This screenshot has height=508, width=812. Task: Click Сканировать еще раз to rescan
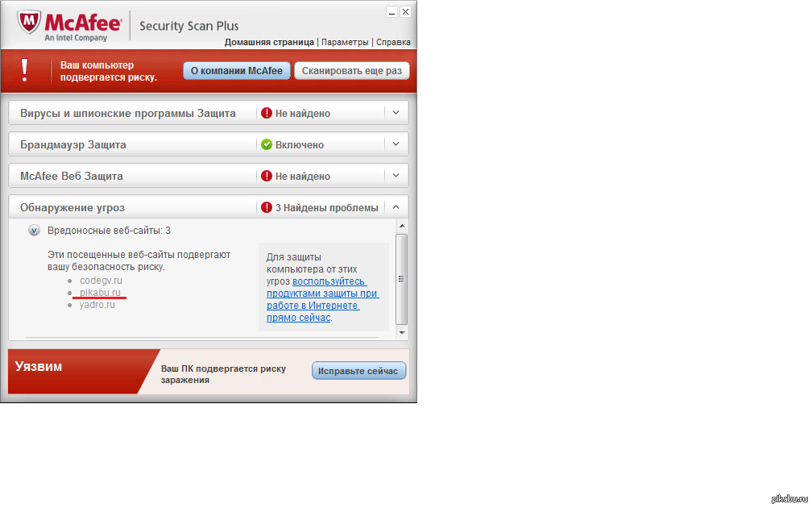pos(351,71)
